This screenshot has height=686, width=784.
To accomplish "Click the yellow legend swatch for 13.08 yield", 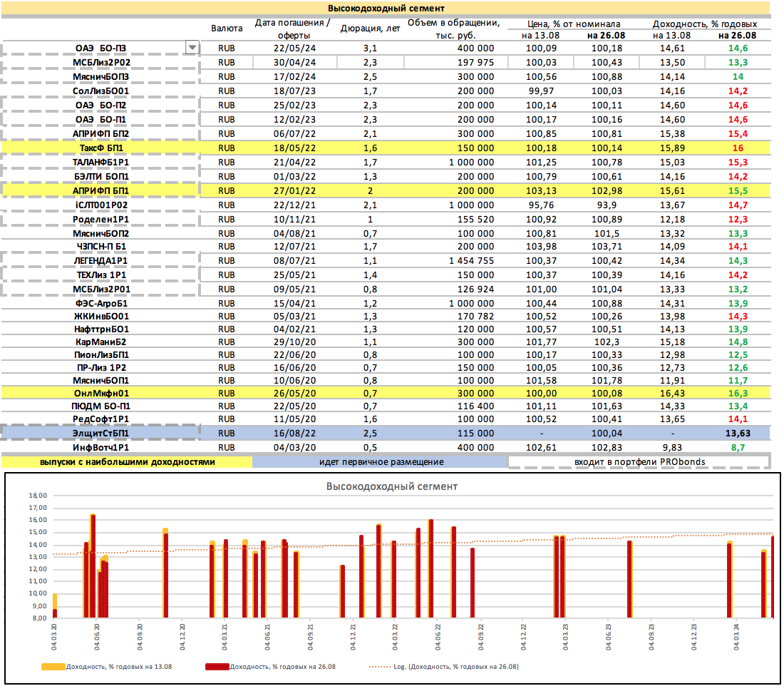I will coord(52,667).
